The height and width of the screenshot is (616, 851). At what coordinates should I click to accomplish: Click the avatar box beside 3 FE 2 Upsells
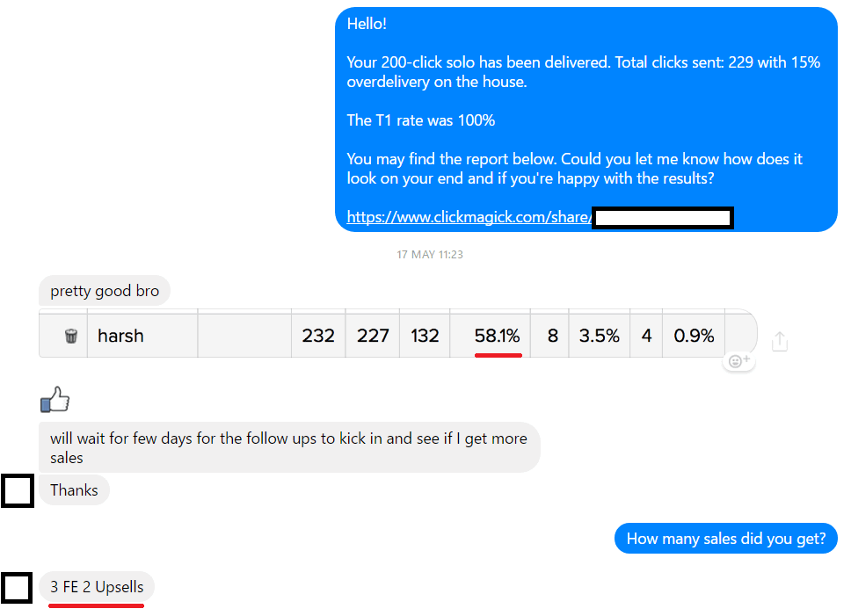coord(17,588)
